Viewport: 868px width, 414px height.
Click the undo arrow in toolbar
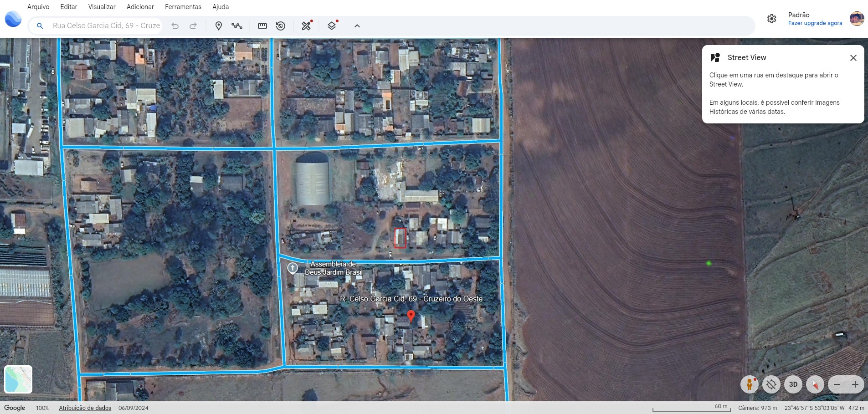click(175, 26)
